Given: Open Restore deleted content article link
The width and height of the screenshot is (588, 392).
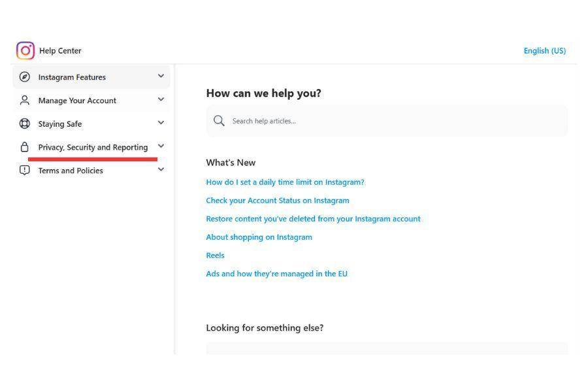Looking at the screenshot, I should (x=313, y=219).
